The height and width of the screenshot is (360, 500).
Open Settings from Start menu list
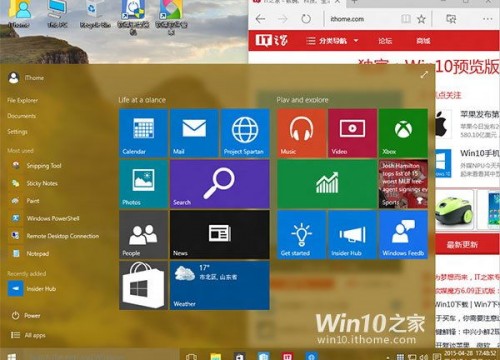17,132
